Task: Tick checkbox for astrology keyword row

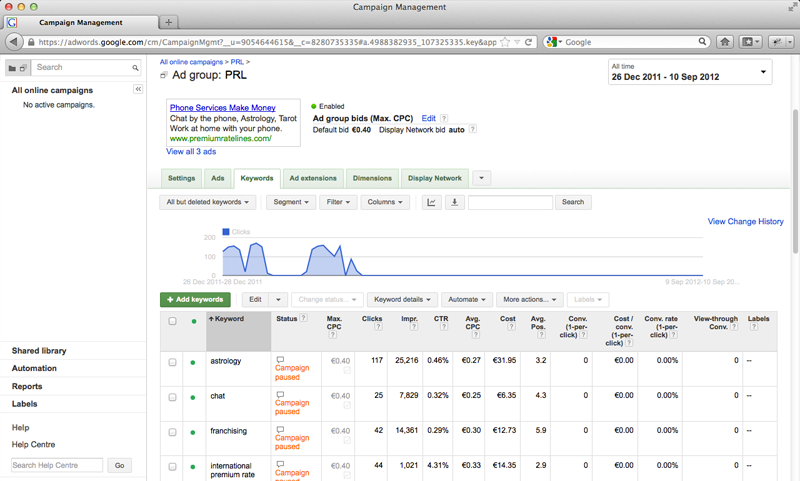Action: point(172,362)
